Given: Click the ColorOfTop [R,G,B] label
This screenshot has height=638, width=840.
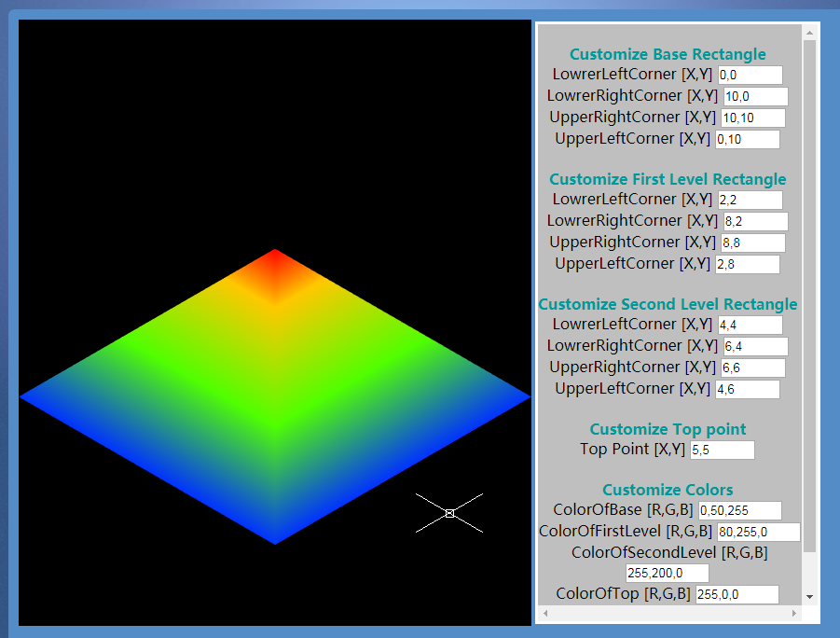Looking at the screenshot, I should point(623,593).
